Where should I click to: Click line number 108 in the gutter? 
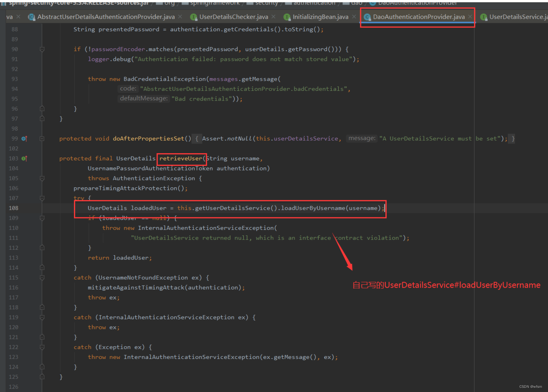[x=14, y=208]
